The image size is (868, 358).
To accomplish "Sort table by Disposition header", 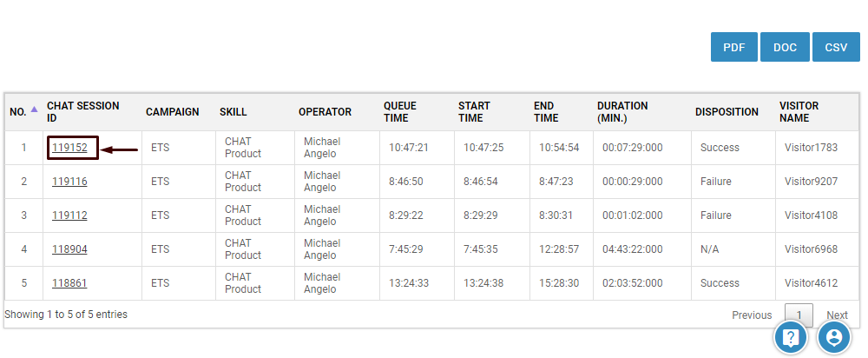I will coord(727,112).
